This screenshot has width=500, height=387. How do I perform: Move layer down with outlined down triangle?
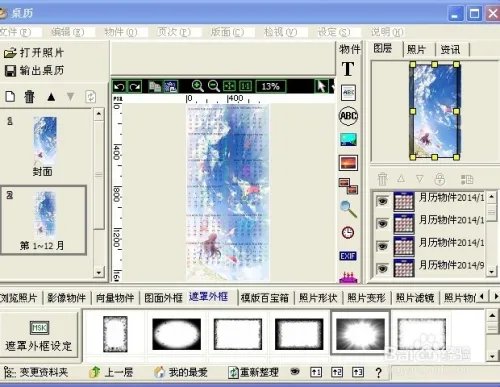pyautogui.click(x=420, y=179)
